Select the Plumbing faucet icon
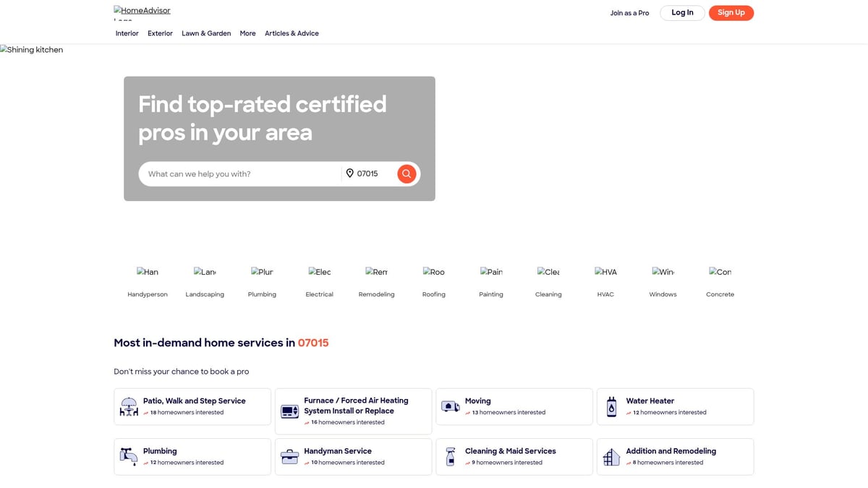Image resolution: width=868 pixels, height=488 pixels. 129,456
